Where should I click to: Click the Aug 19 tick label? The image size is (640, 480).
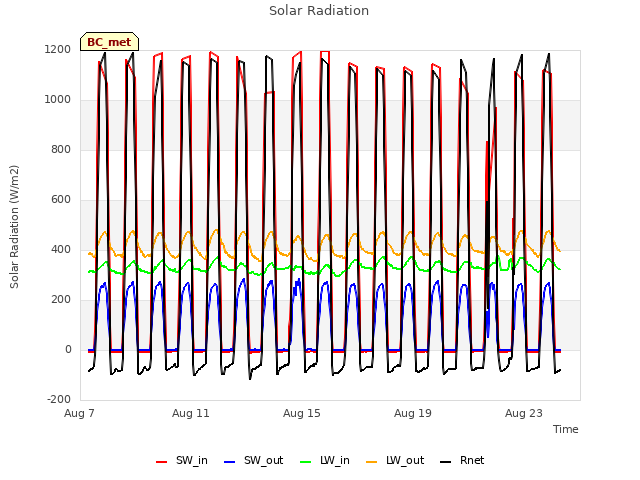(413, 413)
